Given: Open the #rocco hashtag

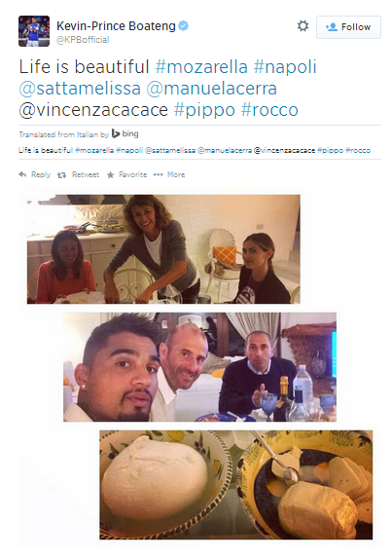Looking at the screenshot, I should coord(269,110).
